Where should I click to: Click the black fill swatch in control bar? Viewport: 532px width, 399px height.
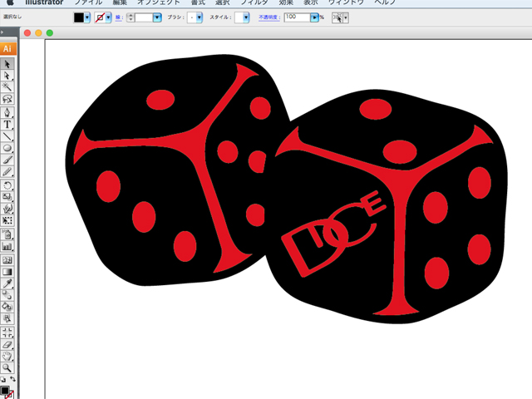pos(79,17)
